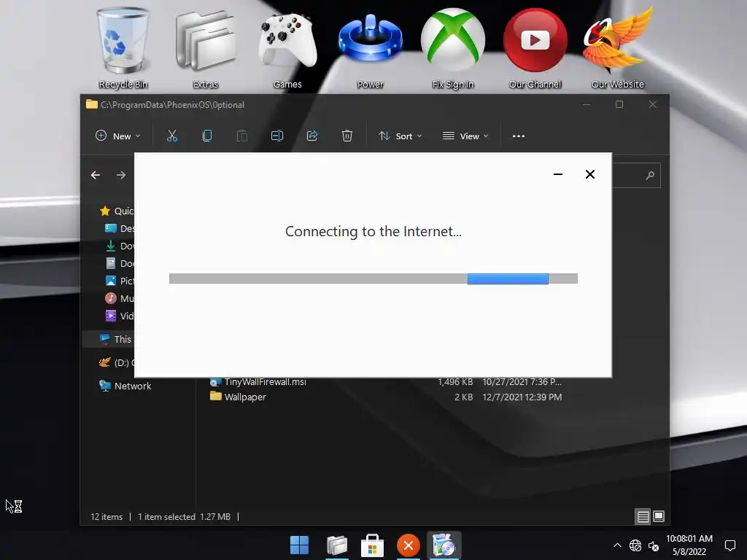747x560 pixels.
Task: Minimize the Connecting to the Internet dialog
Action: pyautogui.click(x=558, y=174)
